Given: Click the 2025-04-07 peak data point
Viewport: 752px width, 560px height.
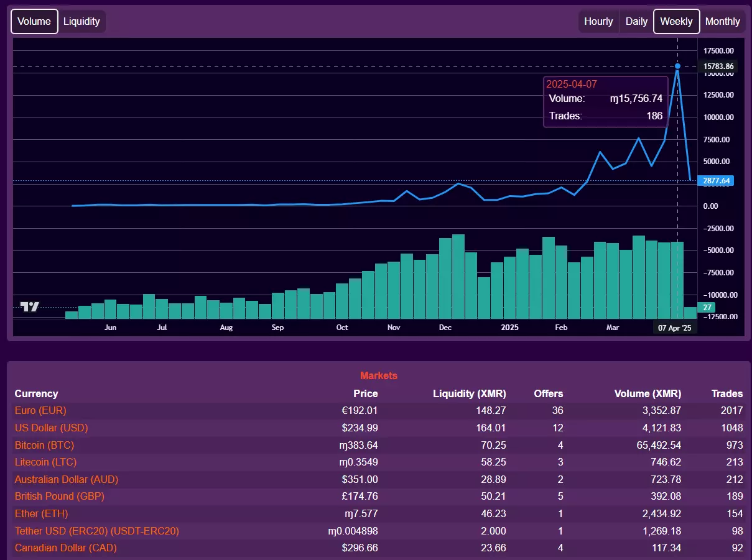Looking at the screenshot, I should pyautogui.click(x=677, y=66).
